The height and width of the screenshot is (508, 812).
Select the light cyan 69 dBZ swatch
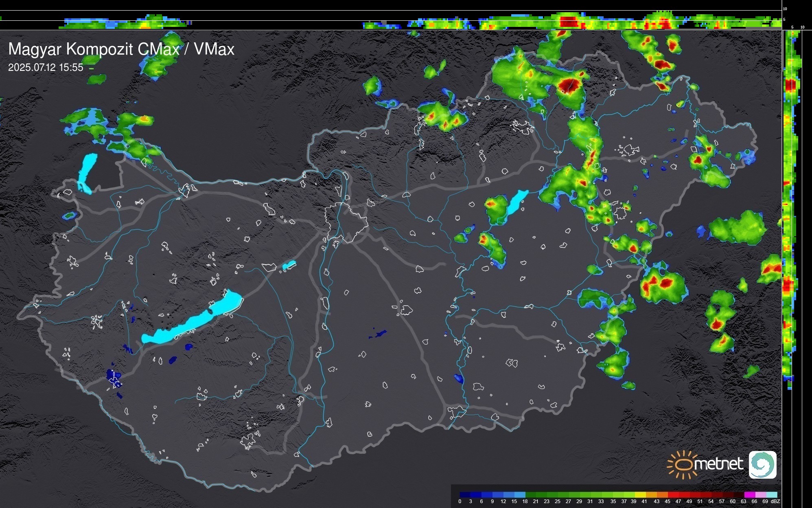click(x=771, y=495)
